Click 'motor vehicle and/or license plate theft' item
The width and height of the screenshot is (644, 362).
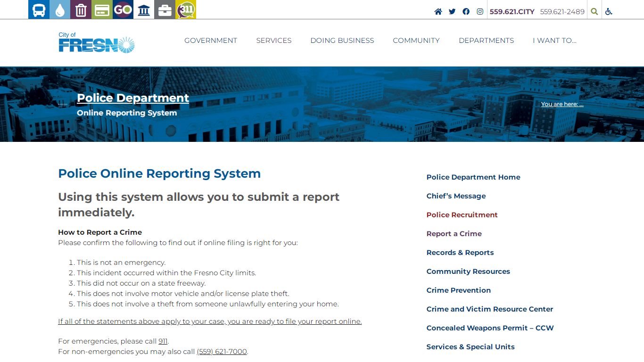tap(183, 294)
